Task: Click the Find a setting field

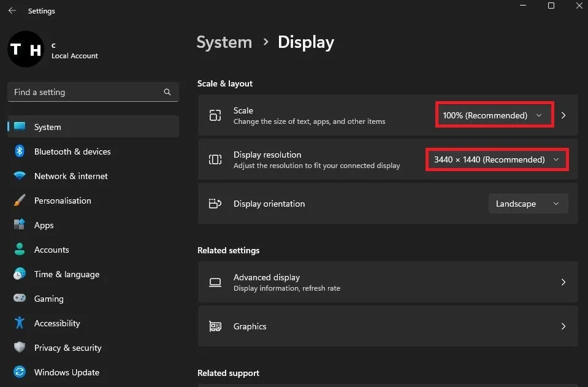Action: coord(93,92)
